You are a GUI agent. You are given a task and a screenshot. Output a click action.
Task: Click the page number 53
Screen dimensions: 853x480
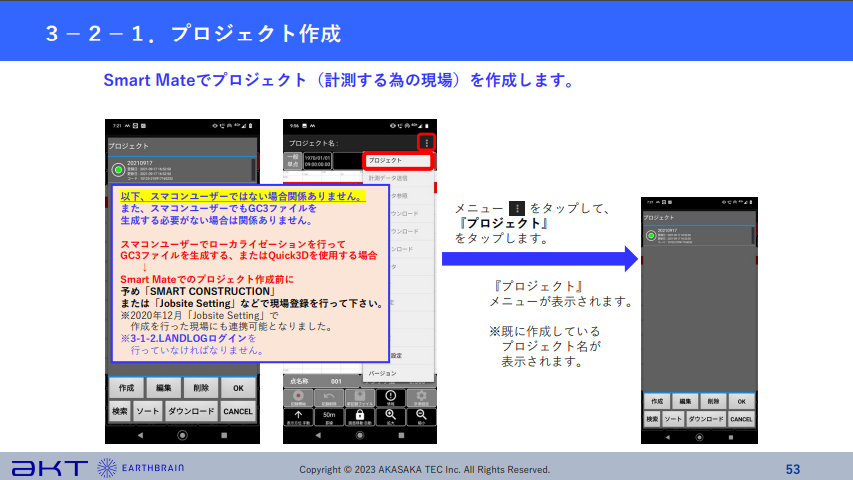pyautogui.click(x=793, y=469)
